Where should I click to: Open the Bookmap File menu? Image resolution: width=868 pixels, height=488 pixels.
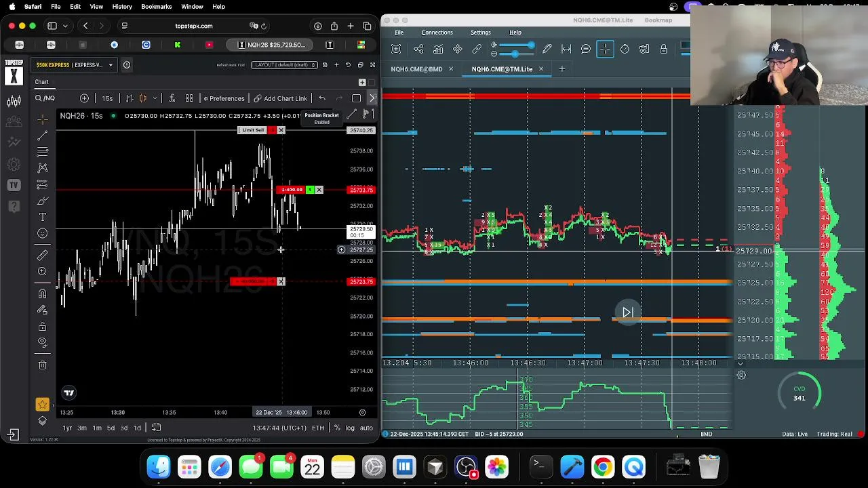399,33
